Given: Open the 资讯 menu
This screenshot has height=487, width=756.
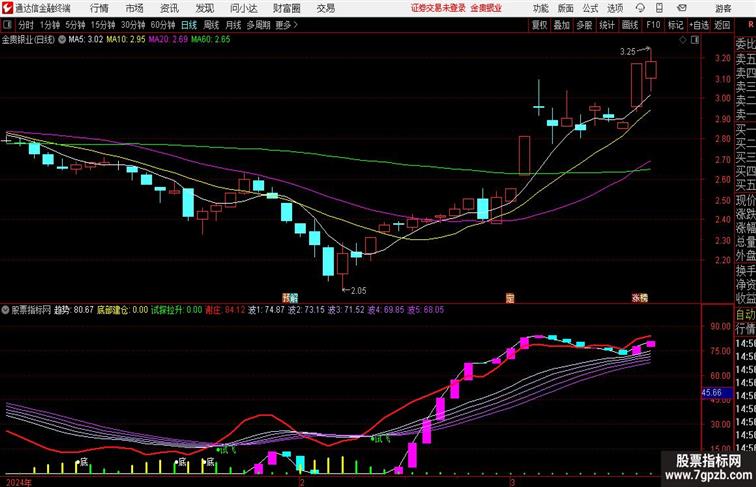Looking at the screenshot, I should click(169, 8).
